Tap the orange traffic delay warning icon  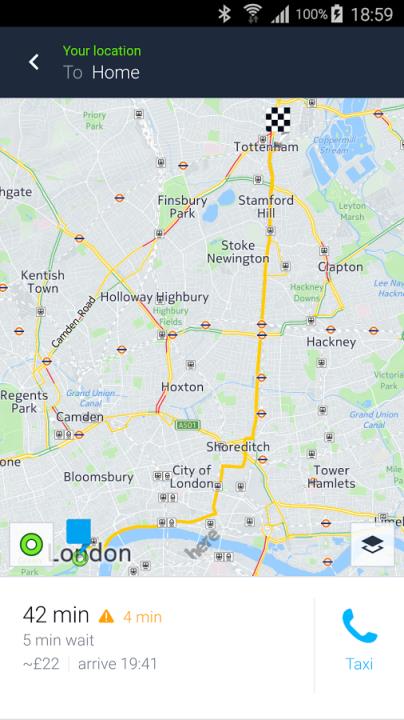point(106,616)
